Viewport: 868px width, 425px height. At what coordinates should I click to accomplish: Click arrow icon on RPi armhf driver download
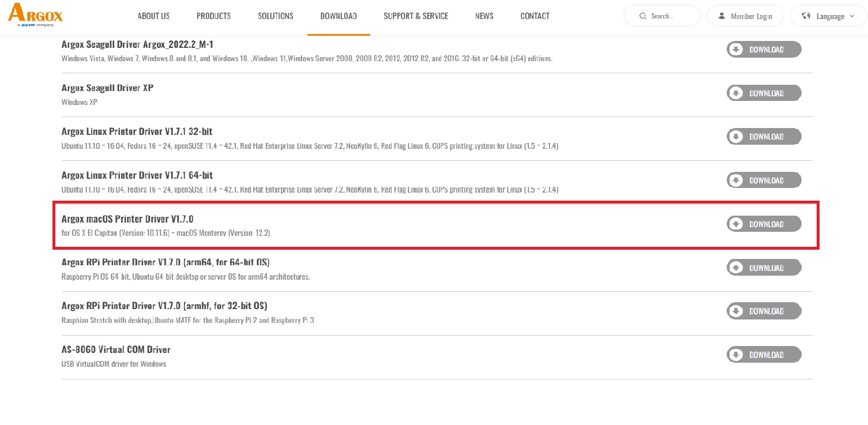pyautogui.click(x=736, y=311)
